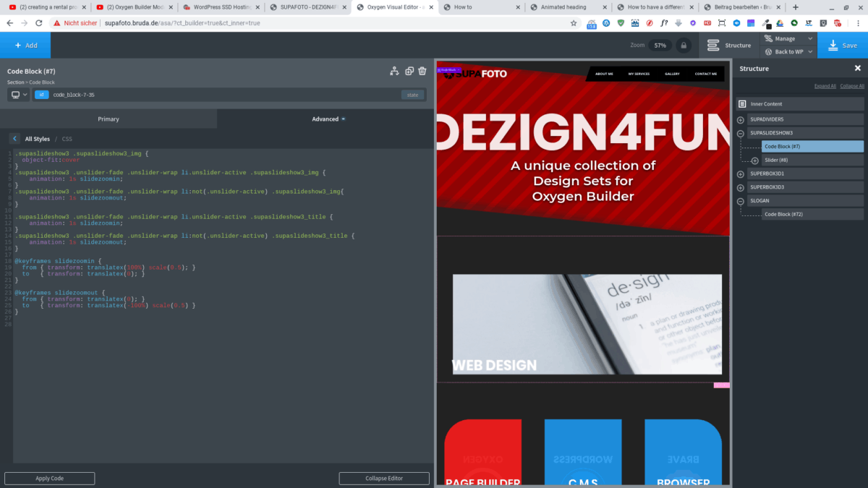
Task: Switch to the Primary tab
Action: click(x=109, y=119)
